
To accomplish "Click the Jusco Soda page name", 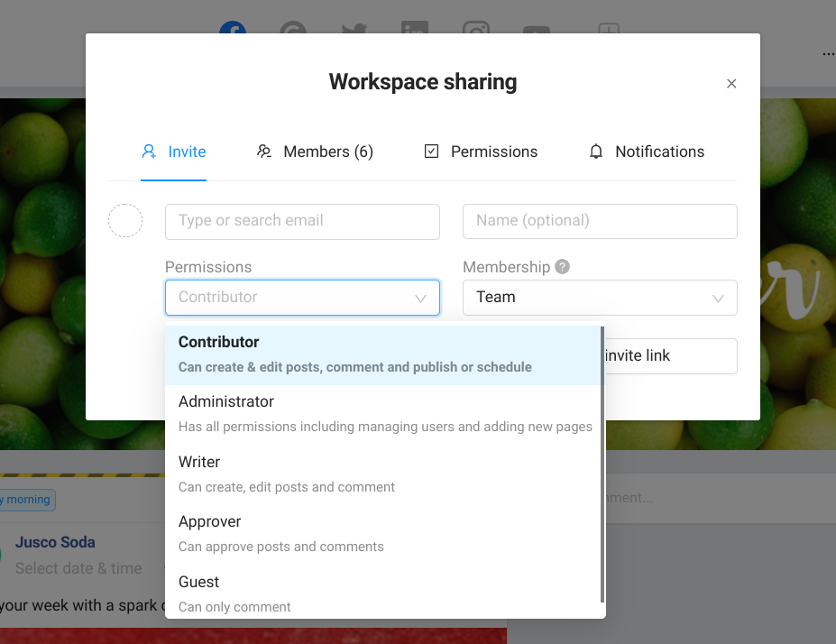I will pos(55,542).
